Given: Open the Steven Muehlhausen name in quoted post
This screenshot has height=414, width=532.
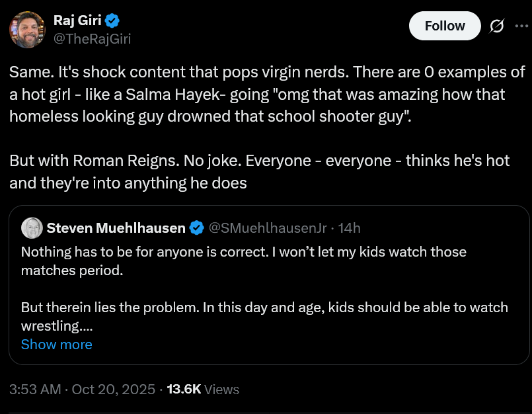Looking at the screenshot, I should 116,228.
